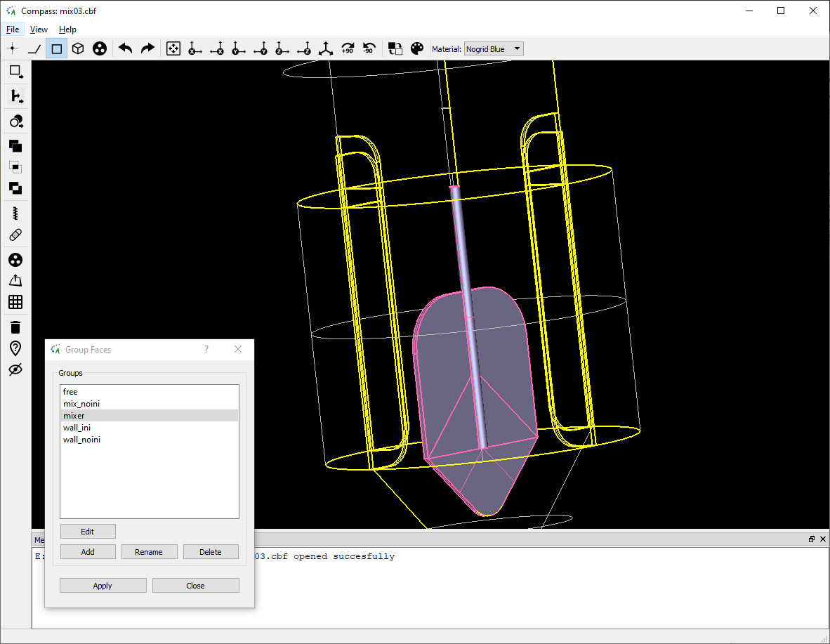Rotate view by +90 degrees
The image size is (830, 644).
click(348, 48)
